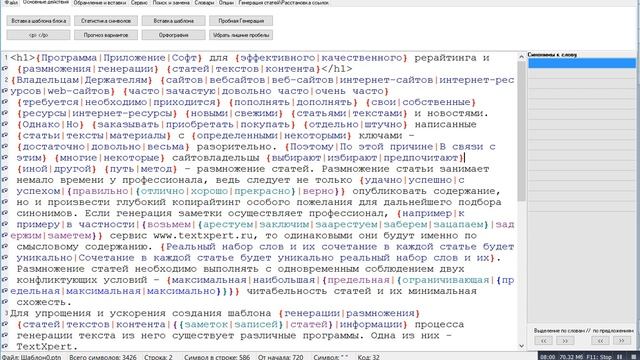Click the </h1> closing tag in editor

(336, 69)
